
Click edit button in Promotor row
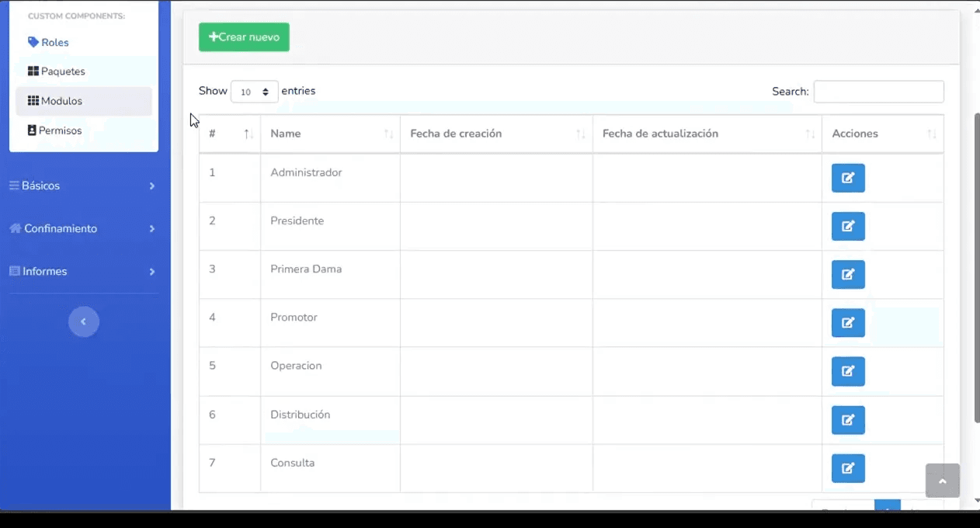[x=847, y=322]
